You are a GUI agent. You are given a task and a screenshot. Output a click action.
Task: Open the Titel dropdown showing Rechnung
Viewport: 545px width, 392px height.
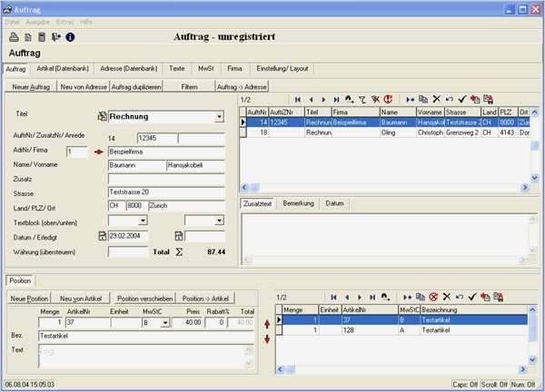point(219,117)
